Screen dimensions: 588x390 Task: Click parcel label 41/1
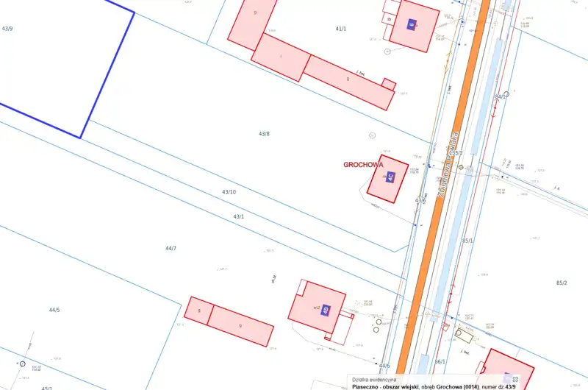coord(340,29)
